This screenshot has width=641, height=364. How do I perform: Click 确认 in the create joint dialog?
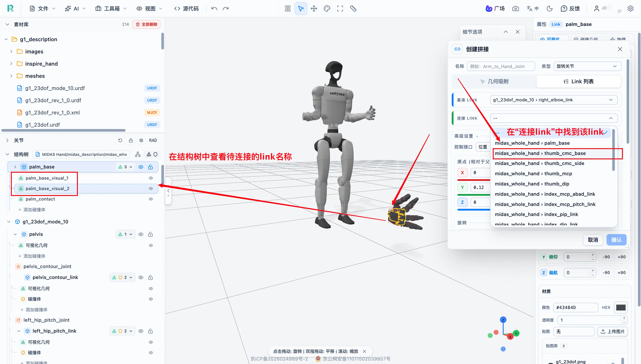point(616,240)
